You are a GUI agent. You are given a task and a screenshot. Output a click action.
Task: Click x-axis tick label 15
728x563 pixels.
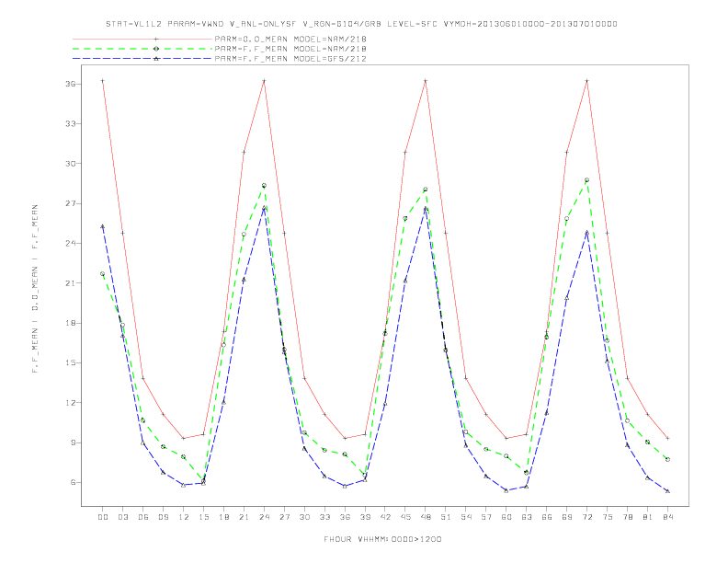click(x=203, y=517)
